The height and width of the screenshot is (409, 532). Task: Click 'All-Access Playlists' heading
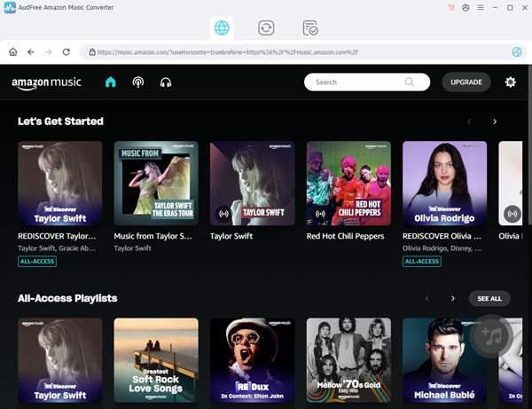67,298
